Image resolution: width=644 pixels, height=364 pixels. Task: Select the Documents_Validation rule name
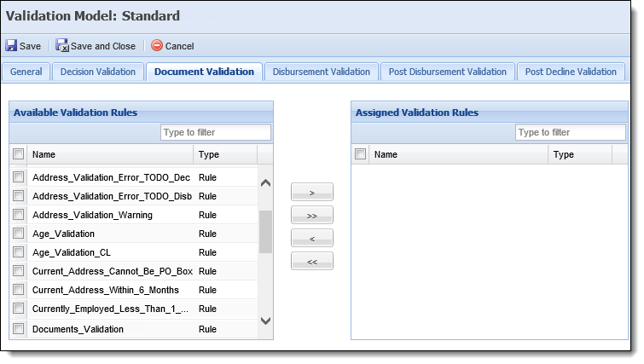pyautogui.click(x=78, y=330)
